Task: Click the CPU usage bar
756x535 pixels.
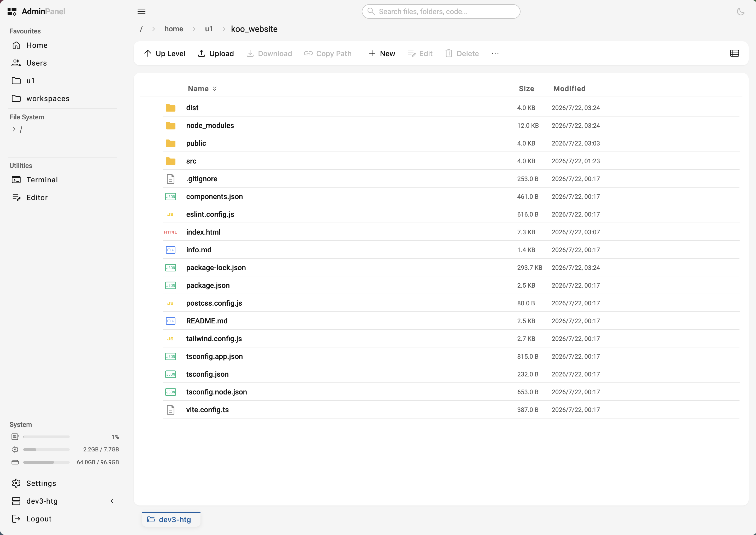Action: 46,437
